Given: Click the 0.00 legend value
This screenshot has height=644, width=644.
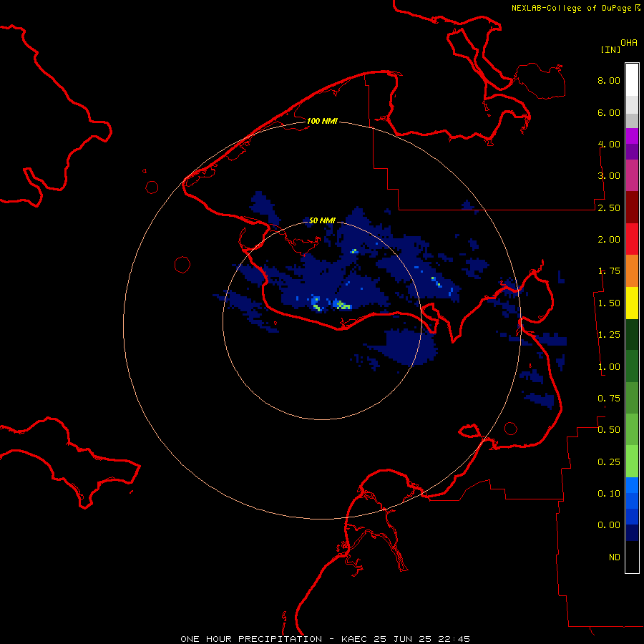Looking at the screenshot, I should coord(609,525).
